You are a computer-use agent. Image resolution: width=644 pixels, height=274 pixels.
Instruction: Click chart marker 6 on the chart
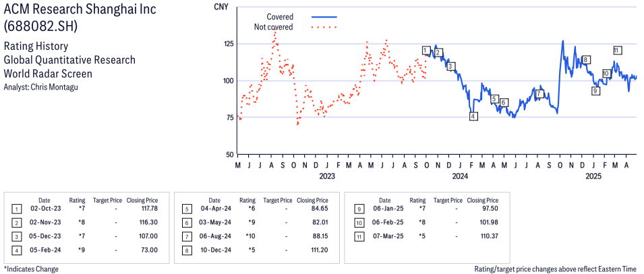tap(504, 102)
